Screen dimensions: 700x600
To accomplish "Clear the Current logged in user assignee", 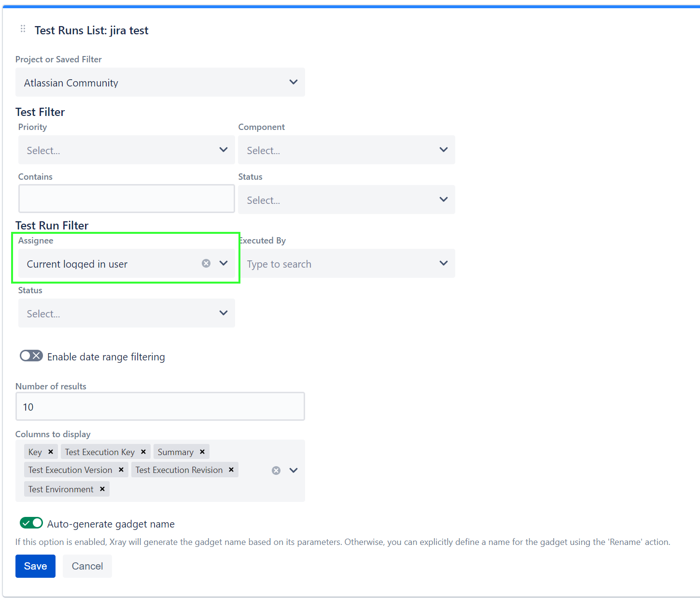I will (x=206, y=263).
